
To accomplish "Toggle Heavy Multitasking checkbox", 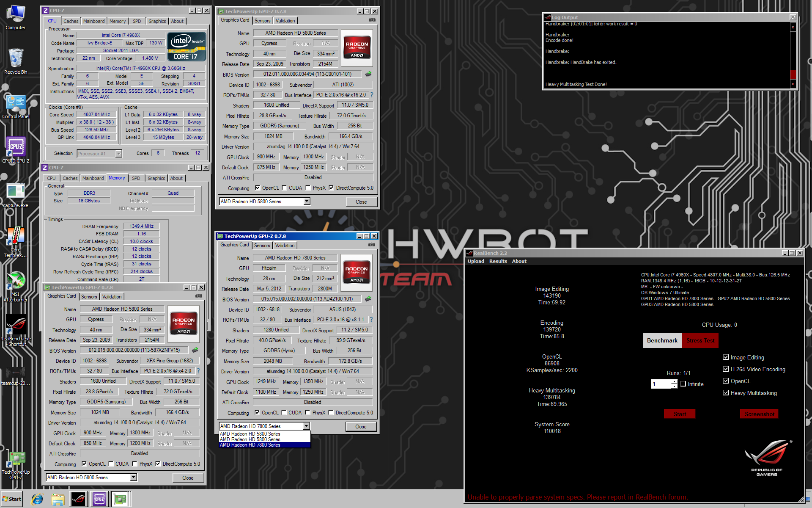I will tap(726, 393).
